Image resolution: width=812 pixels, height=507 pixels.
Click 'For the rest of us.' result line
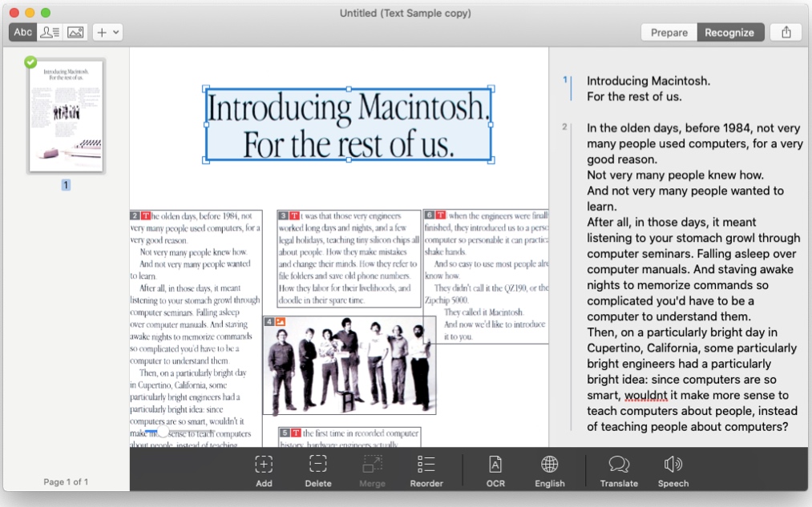click(x=634, y=97)
